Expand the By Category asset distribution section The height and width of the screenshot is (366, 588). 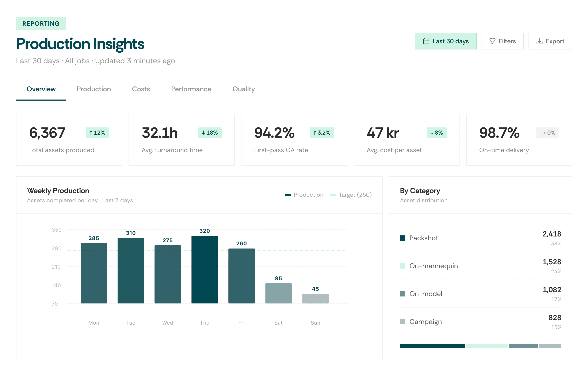pos(420,191)
